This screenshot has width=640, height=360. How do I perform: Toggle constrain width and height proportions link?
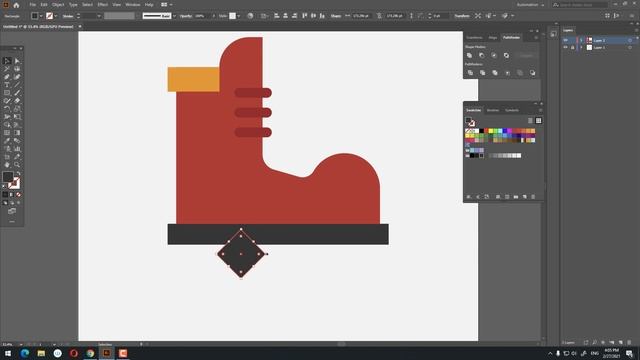click(x=379, y=16)
